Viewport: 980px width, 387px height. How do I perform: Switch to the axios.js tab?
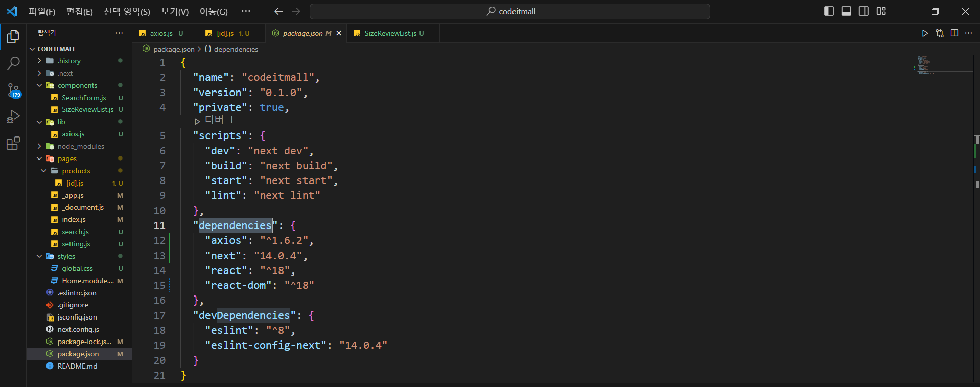pos(165,33)
